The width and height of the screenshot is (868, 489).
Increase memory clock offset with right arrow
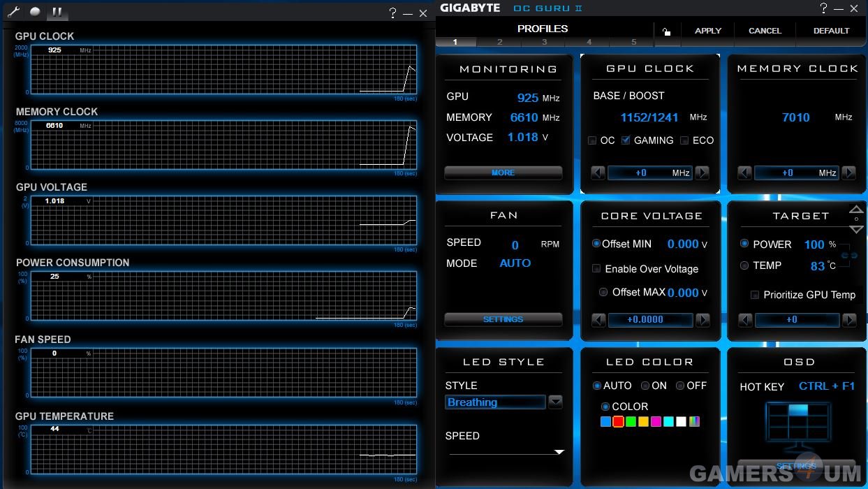click(849, 173)
